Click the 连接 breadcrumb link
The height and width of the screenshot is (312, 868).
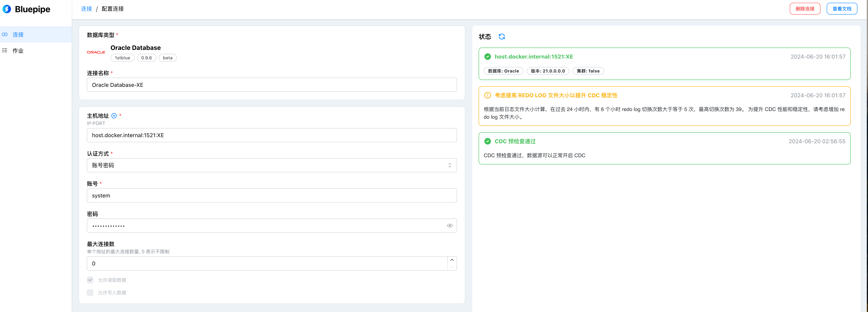tap(87, 9)
